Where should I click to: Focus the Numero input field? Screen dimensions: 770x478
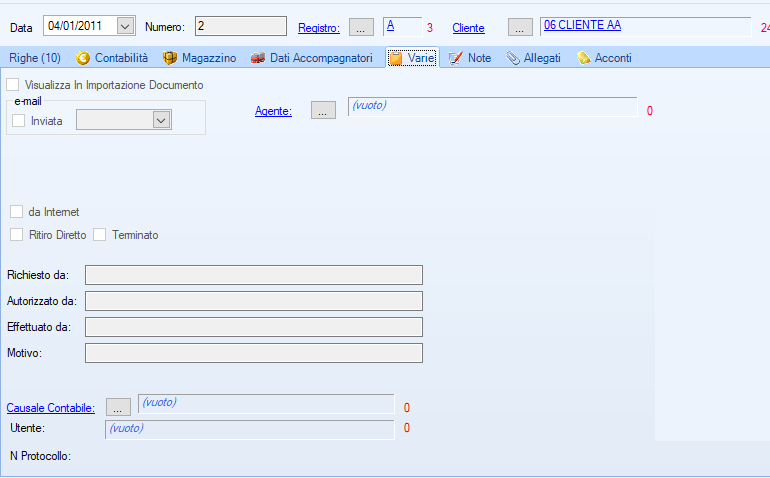coord(240,26)
